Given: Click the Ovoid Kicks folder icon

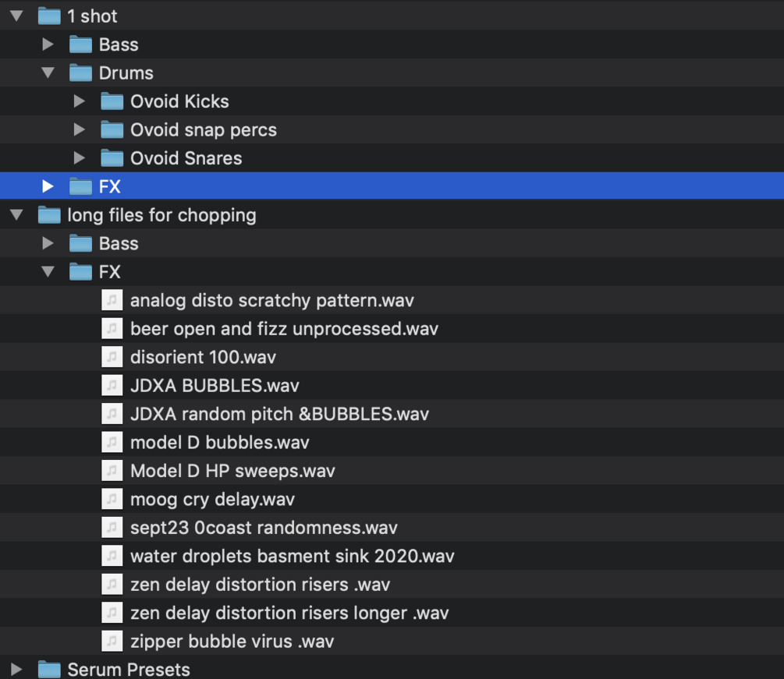Looking at the screenshot, I should 112,101.
